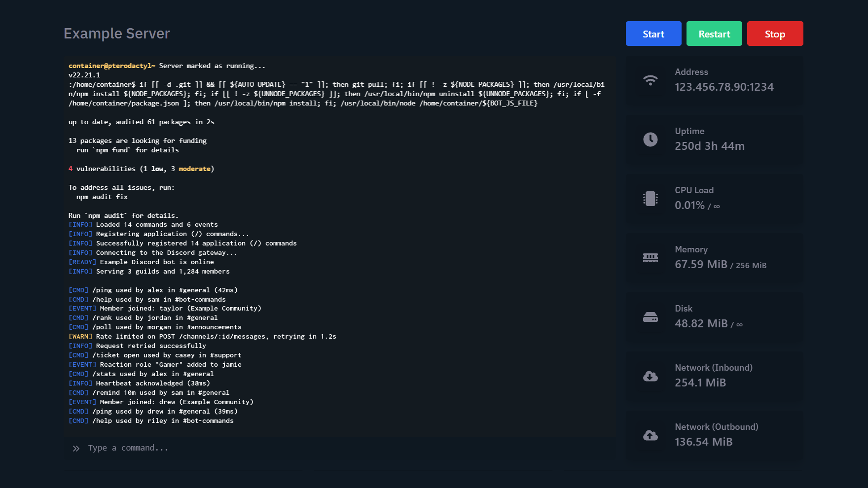Screen dimensions: 868x488
Task: Click '13 packages are looking for funding' line
Action: 138,140
